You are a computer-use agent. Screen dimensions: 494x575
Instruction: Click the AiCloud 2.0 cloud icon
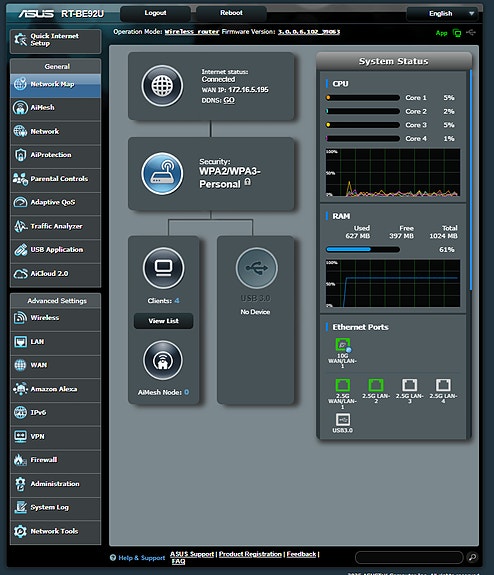(20, 274)
